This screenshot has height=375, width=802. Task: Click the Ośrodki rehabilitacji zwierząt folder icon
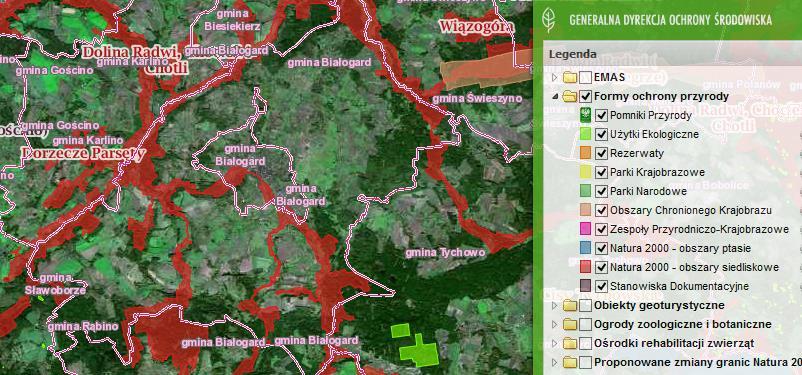570,343
